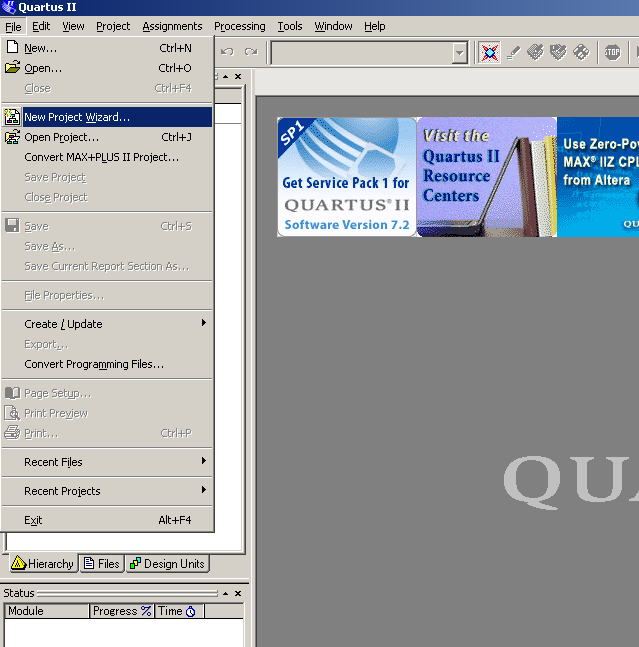Viewport: 639px width, 647px height.
Task: Click the Progress % column header
Action: pyautogui.click(x=122, y=611)
